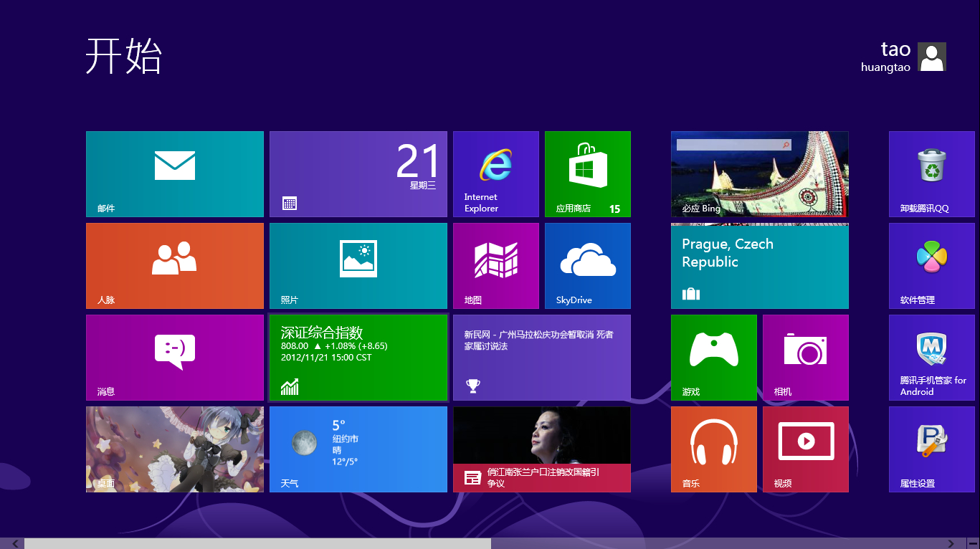This screenshot has height=549, width=980.
Task: Click the zoom-out button at bottom corner
Action: tap(972, 543)
